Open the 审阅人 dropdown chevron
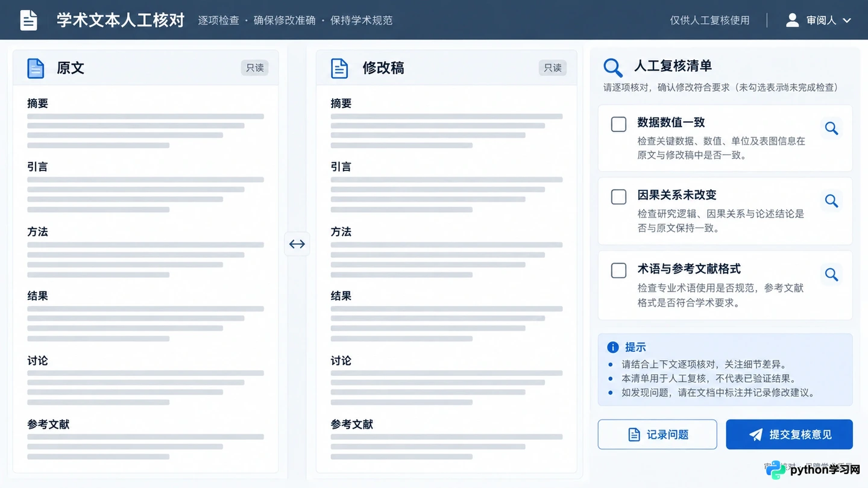868x488 pixels. tap(847, 20)
